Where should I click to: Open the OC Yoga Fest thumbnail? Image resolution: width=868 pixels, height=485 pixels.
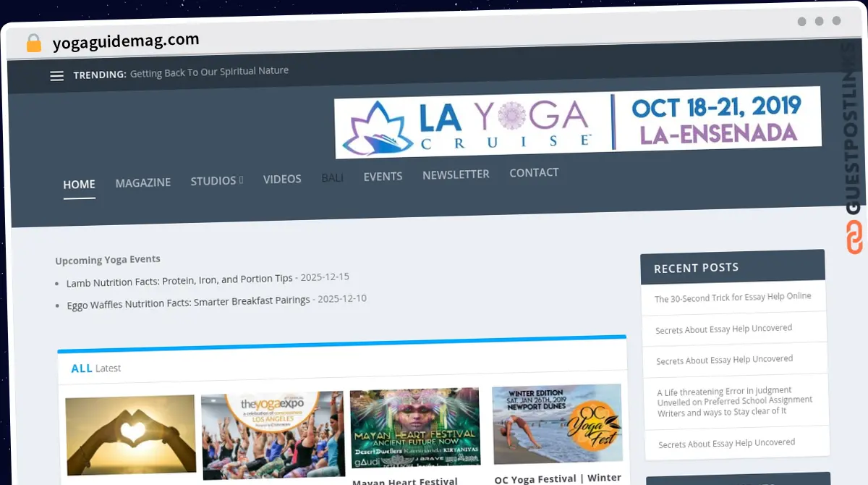tap(558, 424)
